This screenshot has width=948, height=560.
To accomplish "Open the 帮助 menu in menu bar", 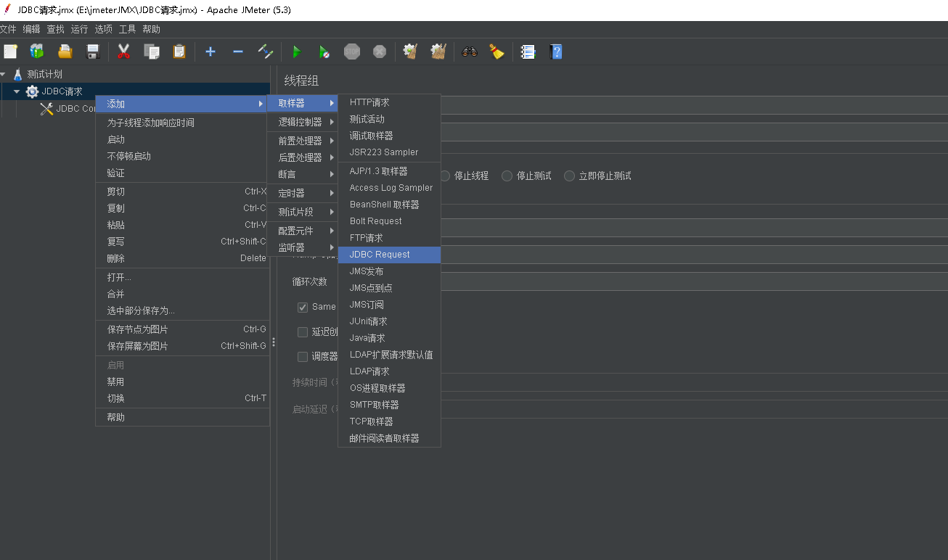I will click(x=151, y=29).
